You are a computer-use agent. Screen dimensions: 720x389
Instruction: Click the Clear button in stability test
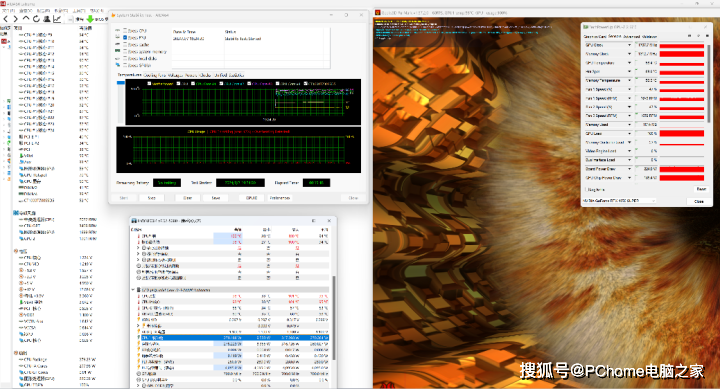click(187, 198)
